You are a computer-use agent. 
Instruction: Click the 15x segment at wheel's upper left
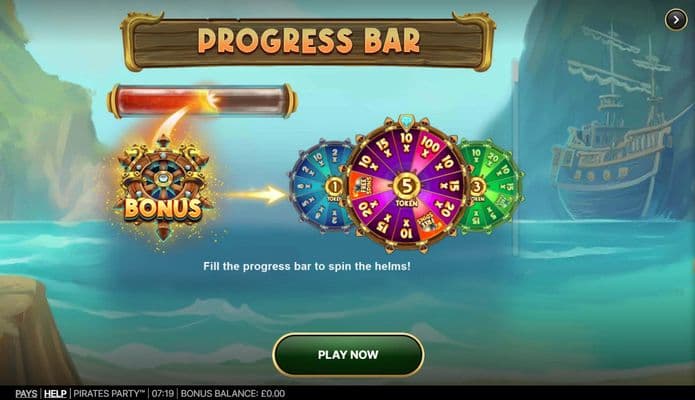[383, 148]
